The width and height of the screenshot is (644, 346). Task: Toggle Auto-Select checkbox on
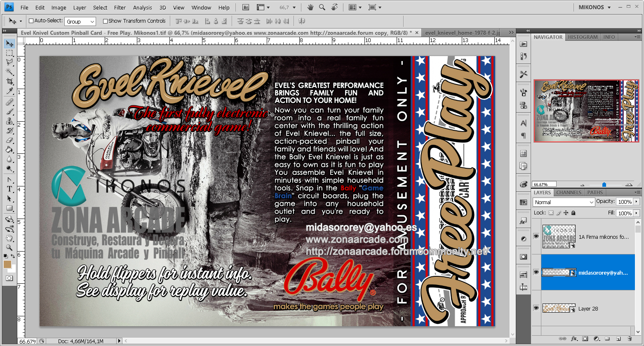pyautogui.click(x=31, y=21)
